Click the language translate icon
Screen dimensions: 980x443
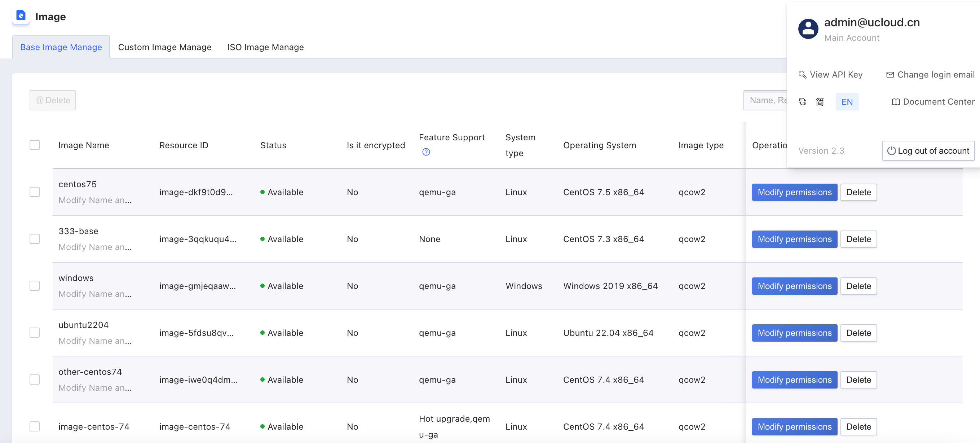point(802,102)
